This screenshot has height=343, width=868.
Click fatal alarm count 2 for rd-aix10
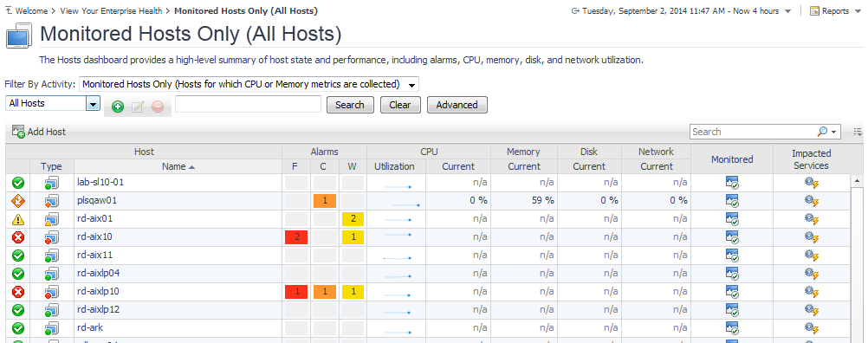pyautogui.click(x=296, y=237)
